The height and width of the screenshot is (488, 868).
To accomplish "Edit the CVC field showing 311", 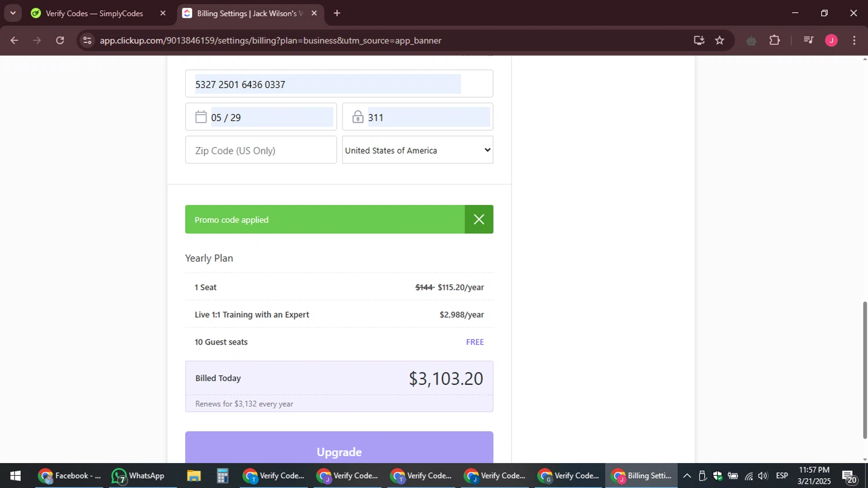I will [417, 117].
